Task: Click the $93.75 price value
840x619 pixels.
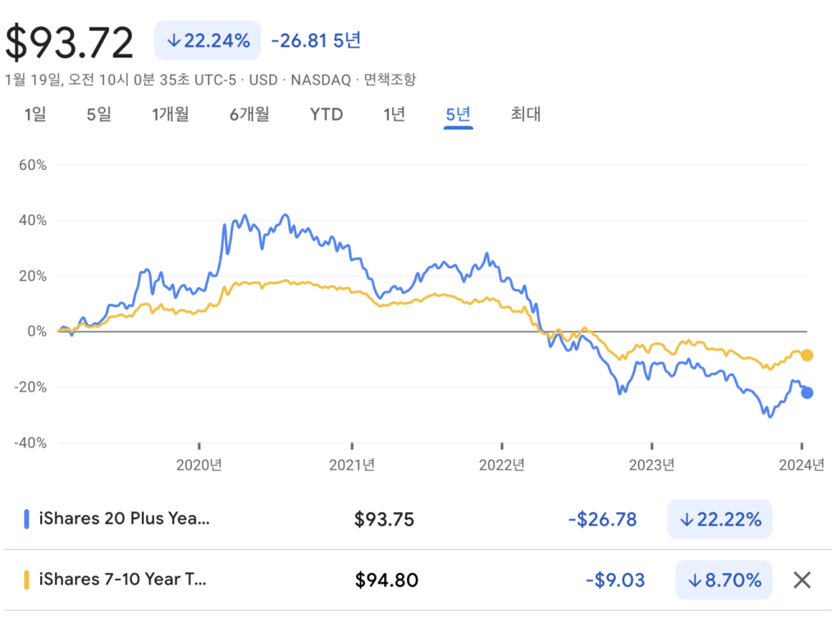Action: (384, 520)
